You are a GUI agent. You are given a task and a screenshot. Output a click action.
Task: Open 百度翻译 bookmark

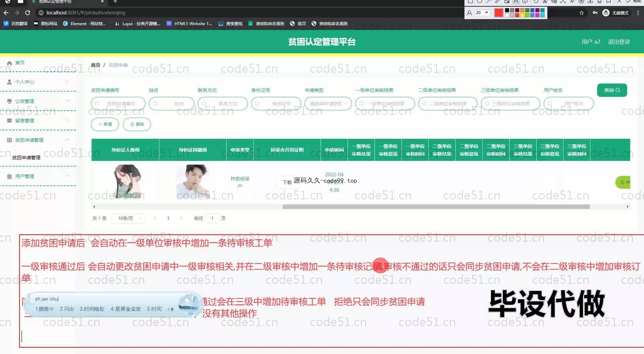click(16, 23)
